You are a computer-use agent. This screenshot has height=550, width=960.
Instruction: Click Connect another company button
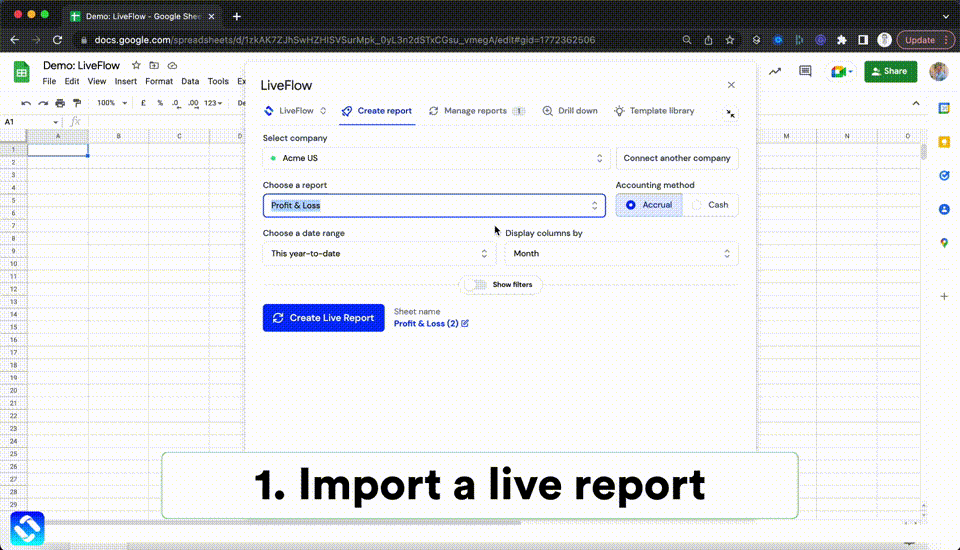click(x=677, y=158)
